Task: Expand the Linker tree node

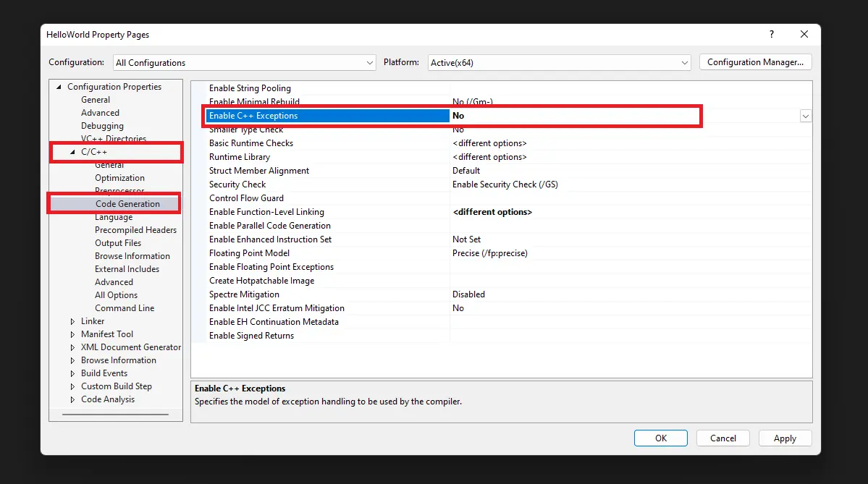Action: [x=72, y=321]
